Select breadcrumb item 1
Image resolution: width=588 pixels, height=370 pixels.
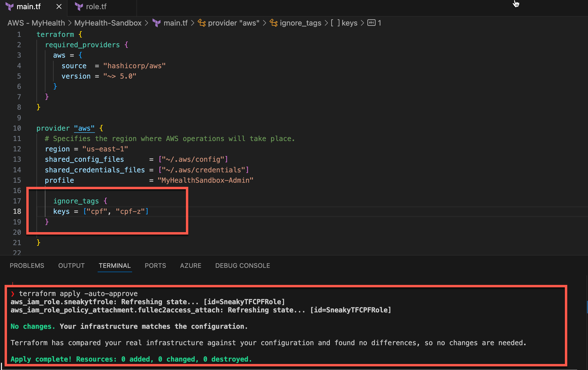click(x=379, y=23)
